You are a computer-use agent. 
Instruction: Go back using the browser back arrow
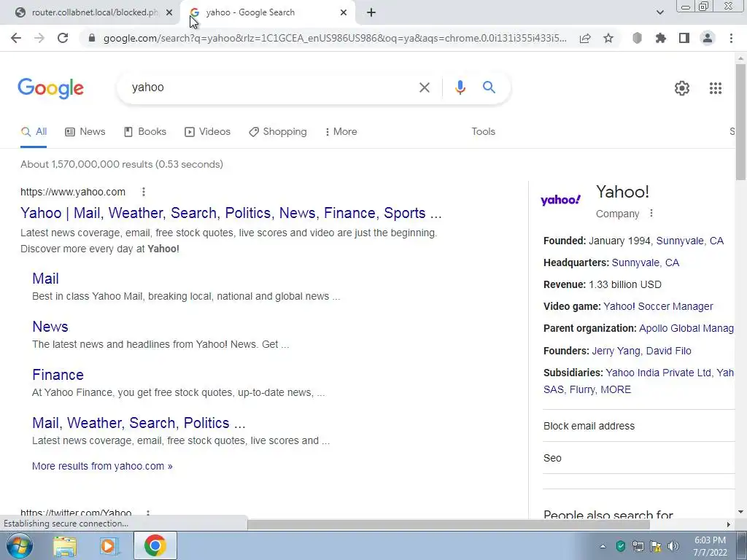point(16,38)
